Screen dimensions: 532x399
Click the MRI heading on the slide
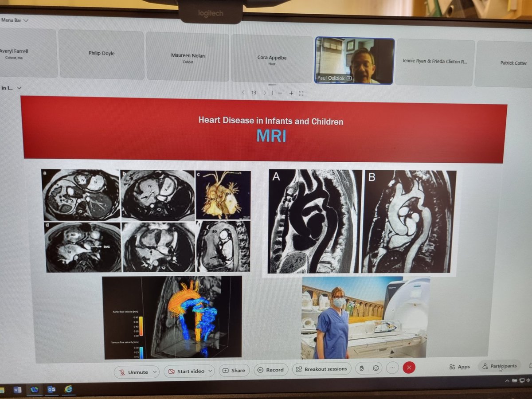tap(271, 135)
